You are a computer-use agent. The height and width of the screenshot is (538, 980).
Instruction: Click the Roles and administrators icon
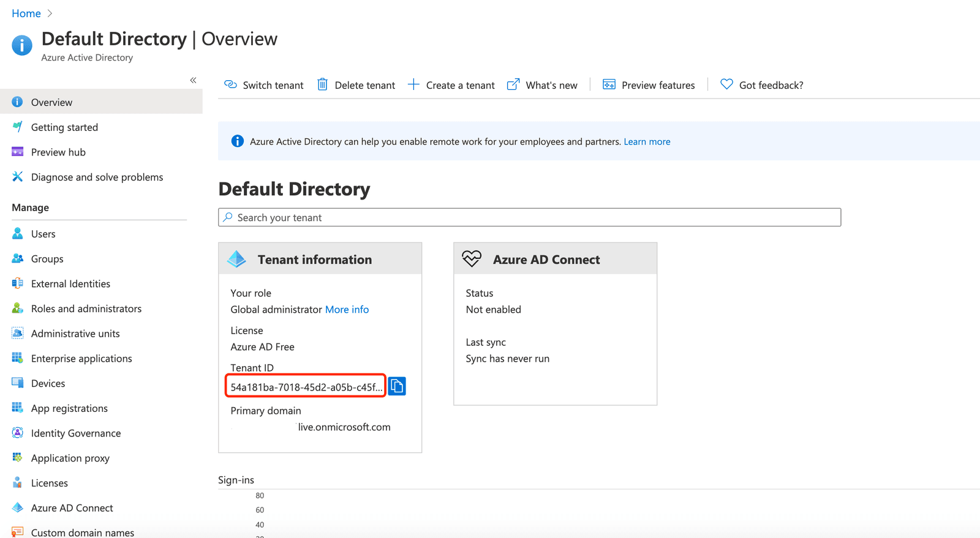tap(17, 308)
